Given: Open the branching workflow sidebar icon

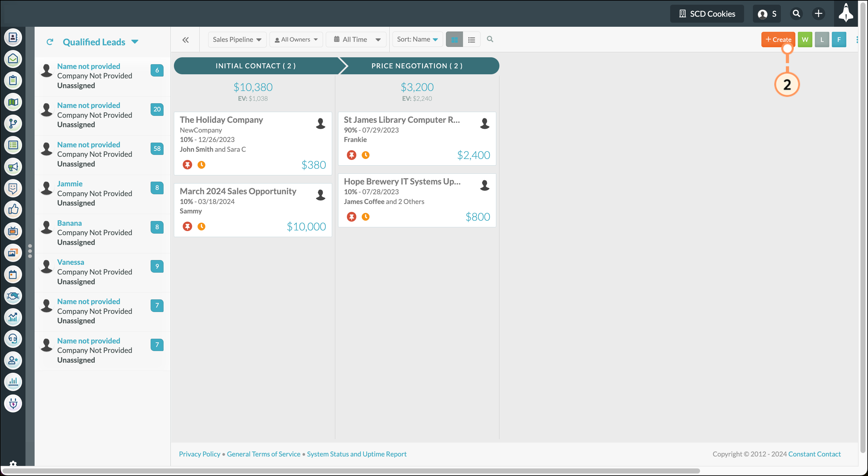Looking at the screenshot, I should coord(13,123).
